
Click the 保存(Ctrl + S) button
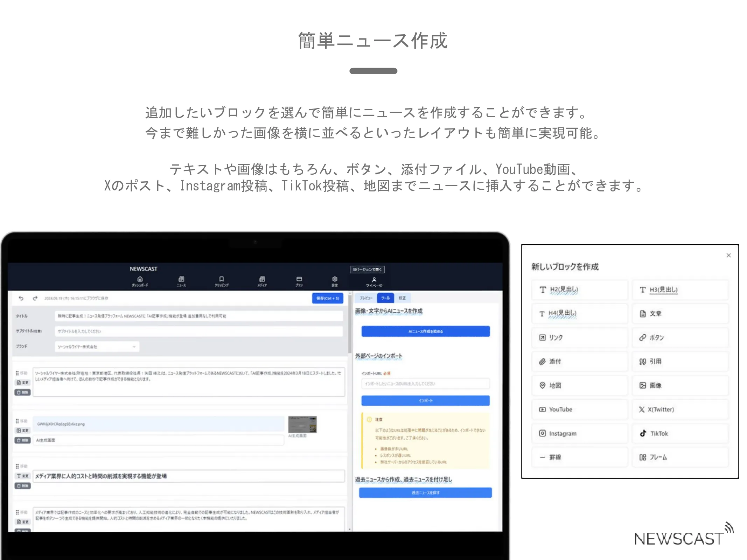coord(328,298)
